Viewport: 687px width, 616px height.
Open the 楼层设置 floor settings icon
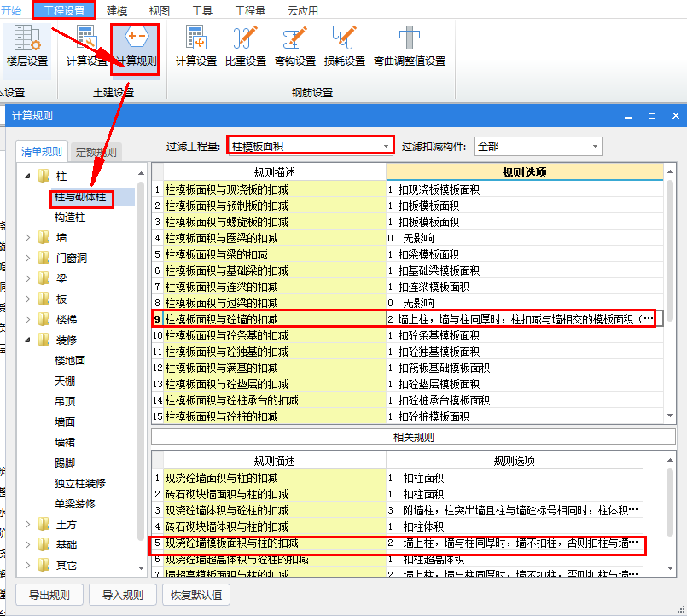pyautogui.click(x=27, y=46)
